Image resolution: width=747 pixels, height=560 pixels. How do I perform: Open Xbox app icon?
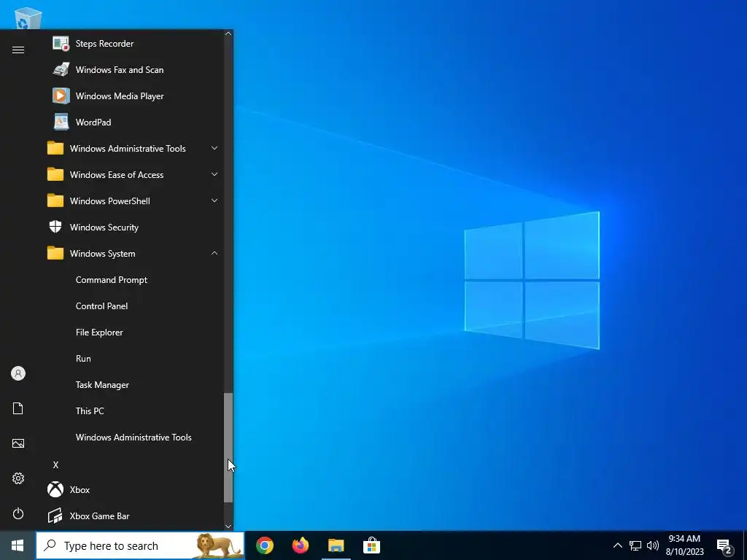click(55, 489)
